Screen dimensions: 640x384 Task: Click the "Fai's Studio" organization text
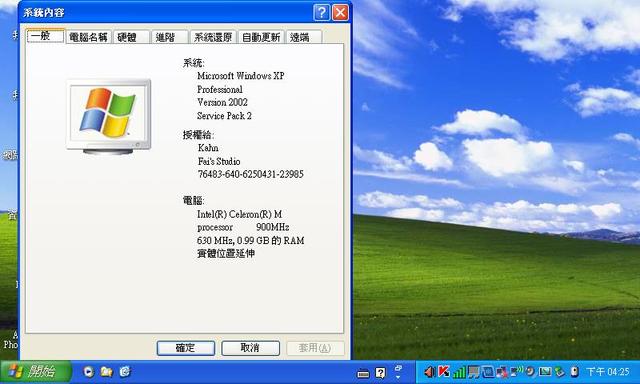coord(219,161)
